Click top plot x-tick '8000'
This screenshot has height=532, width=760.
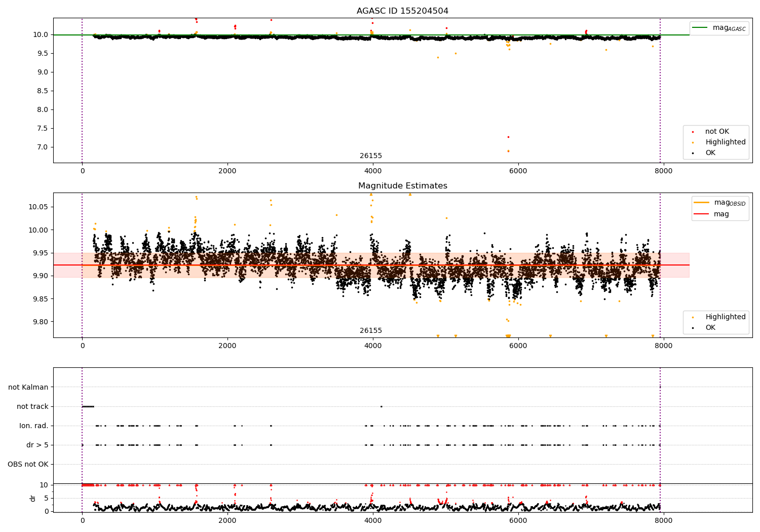pos(664,171)
